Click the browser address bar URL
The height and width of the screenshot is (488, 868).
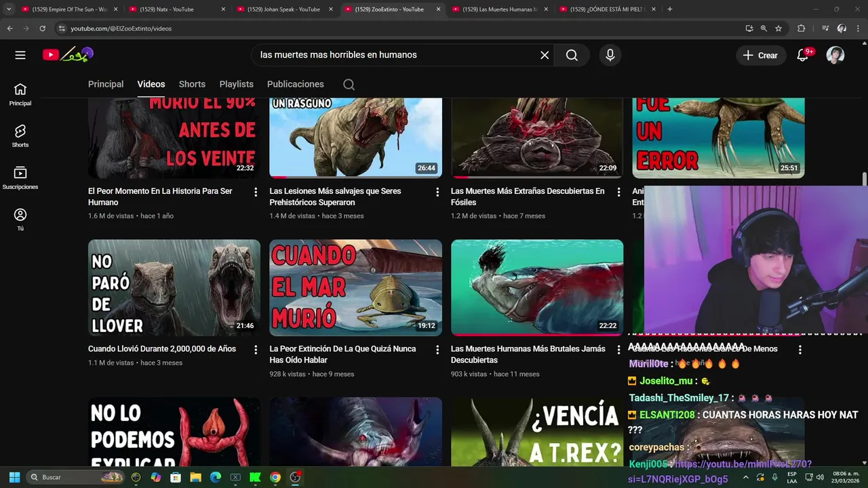121,28
